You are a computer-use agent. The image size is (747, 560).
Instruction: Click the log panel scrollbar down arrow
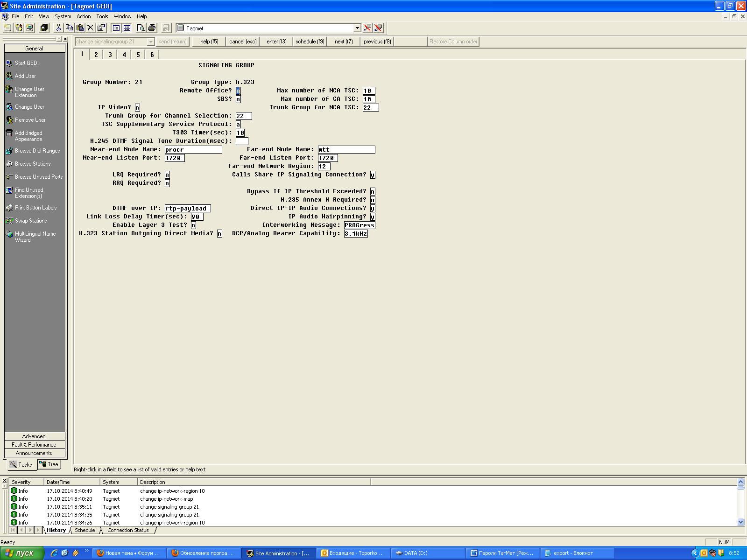[741, 522]
